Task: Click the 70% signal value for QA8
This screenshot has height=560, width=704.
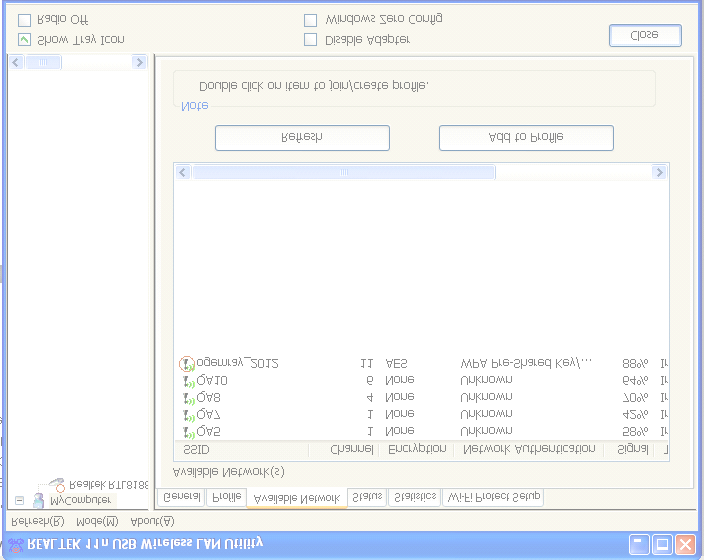Action: point(635,398)
